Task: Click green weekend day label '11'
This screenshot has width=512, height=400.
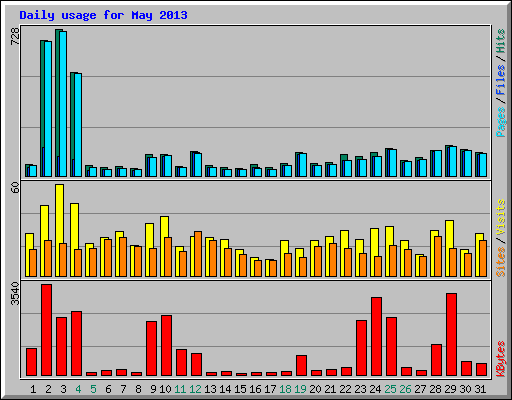Action: pyautogui.click(x=180, y=389)
